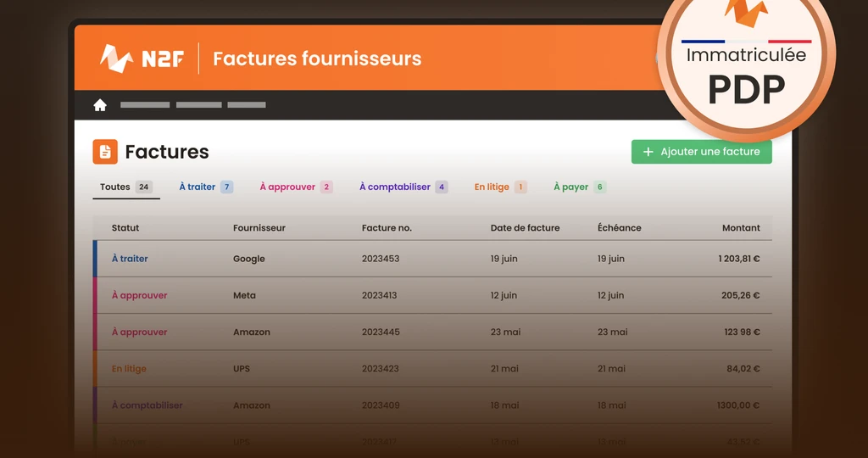Click the first breadcrumb placeholder after home
This screenshot has height=458, width=868.
(145, 105)
